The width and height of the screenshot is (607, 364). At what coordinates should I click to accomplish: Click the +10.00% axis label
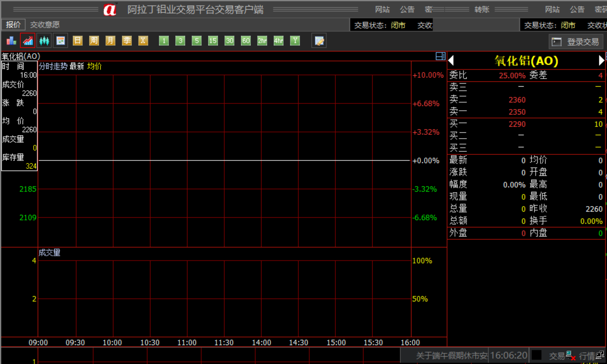(x=428, y=75)
